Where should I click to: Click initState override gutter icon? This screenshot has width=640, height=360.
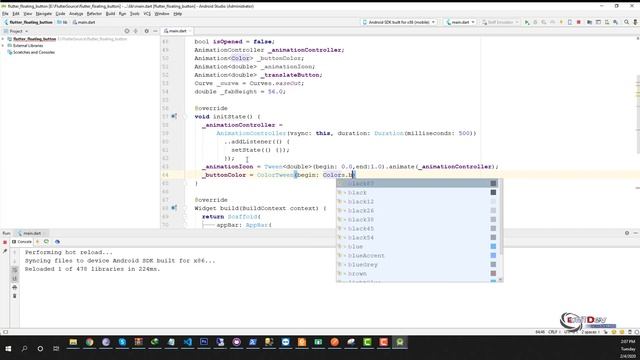click(174, 116)
